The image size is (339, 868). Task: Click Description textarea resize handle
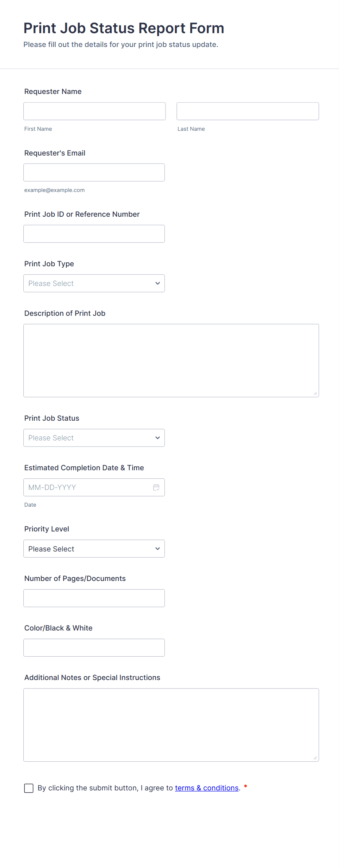[x=315, y=393]
